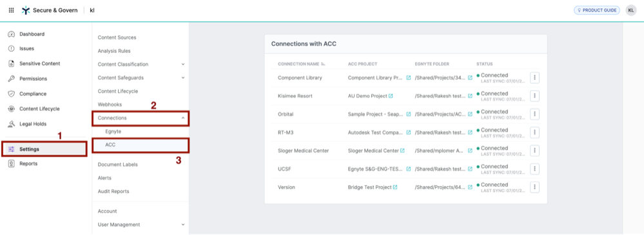Open more options for UCSF connection
This screenshot has height=235, width=644.
pos(534,169)
